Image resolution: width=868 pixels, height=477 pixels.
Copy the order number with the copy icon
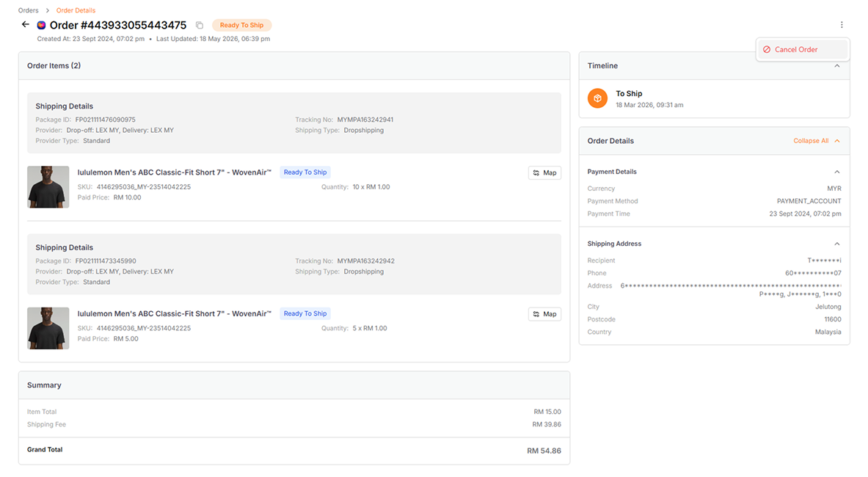pyautogui.click(x=200, y=26)
